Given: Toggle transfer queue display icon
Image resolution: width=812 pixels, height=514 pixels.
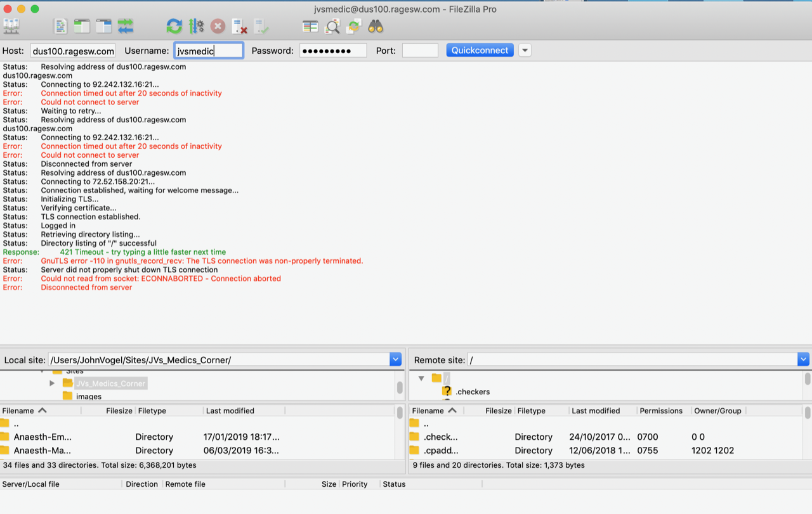Looking at the screenshot, I should [x=126, y=26].
